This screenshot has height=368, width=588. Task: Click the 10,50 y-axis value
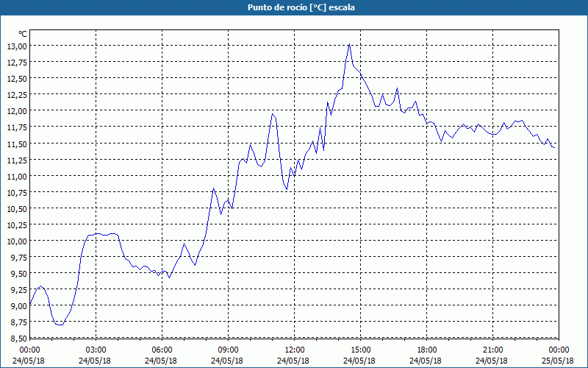point(17,208)
